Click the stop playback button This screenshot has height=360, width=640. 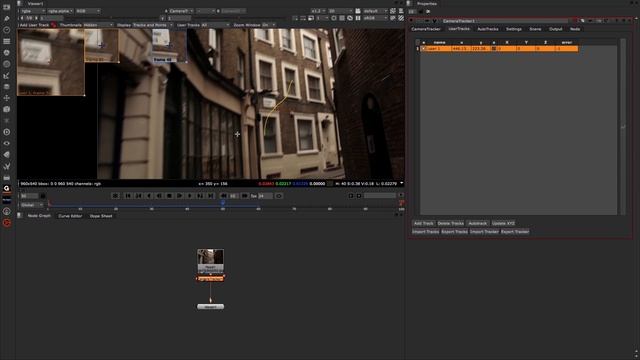[169, 196]
